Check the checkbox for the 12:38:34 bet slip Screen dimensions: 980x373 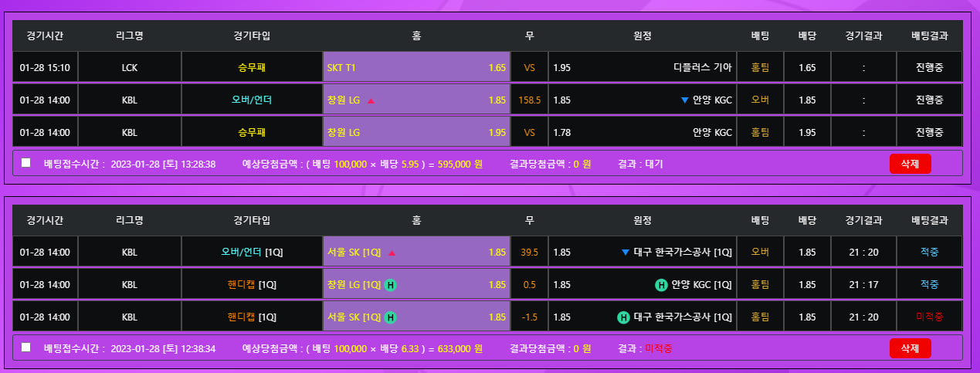click(26, 348)
